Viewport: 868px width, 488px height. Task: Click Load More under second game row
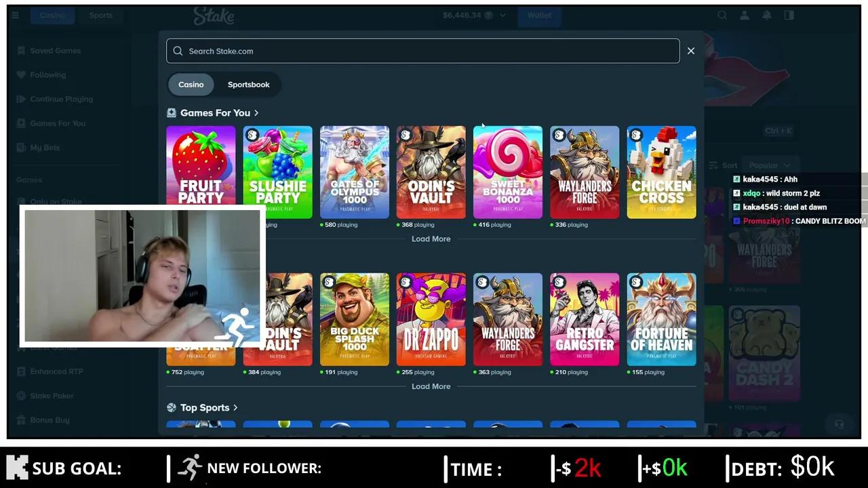431,386
